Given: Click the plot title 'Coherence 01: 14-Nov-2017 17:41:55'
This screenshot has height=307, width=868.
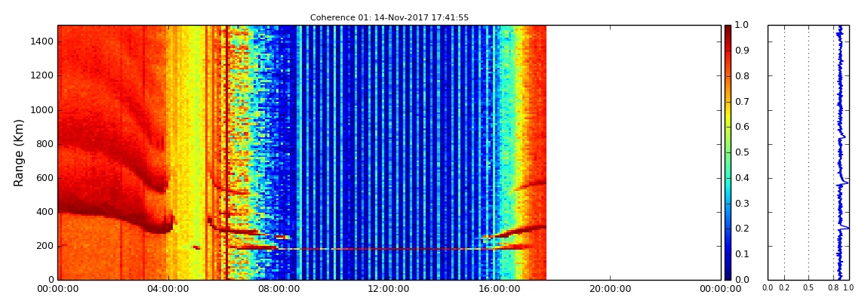Looking at the screenshot, I should tap(389, 17).
